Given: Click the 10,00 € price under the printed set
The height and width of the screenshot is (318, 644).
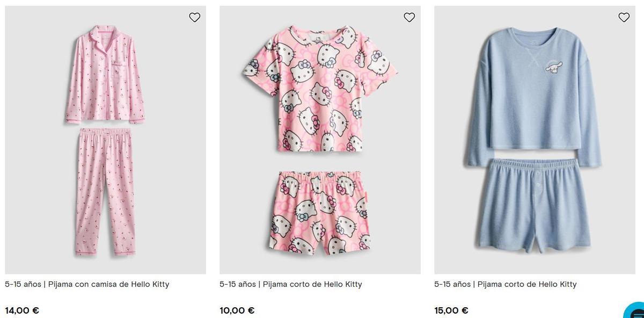Looking at the screenshot, I should [237, 310].
